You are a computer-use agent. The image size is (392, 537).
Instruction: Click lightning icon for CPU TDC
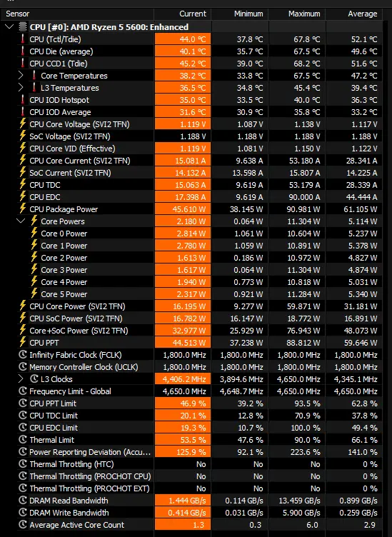click(x=23, y=184)
